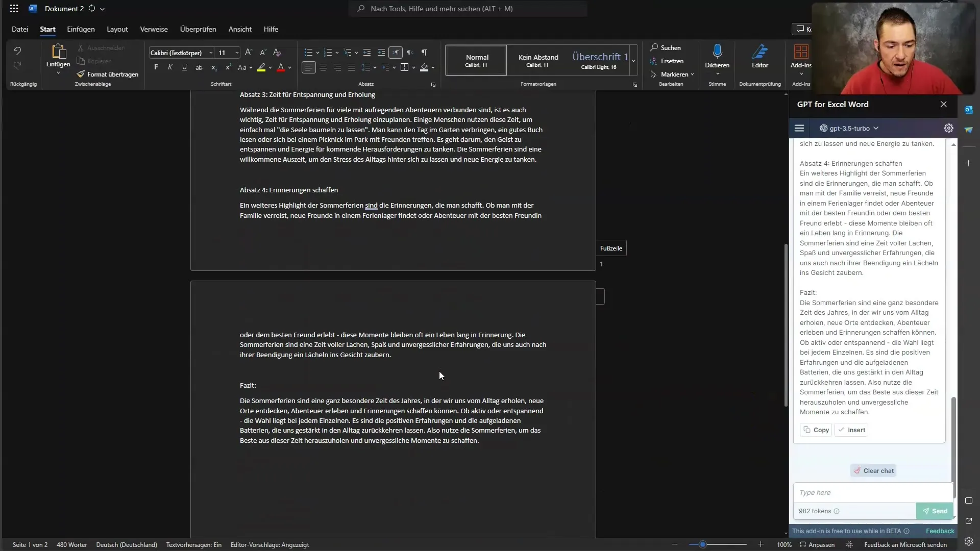This screenshot has width=980, height=551.
Task: Click the Suchen/Search icon in toolbar
Action: [655, 48]
